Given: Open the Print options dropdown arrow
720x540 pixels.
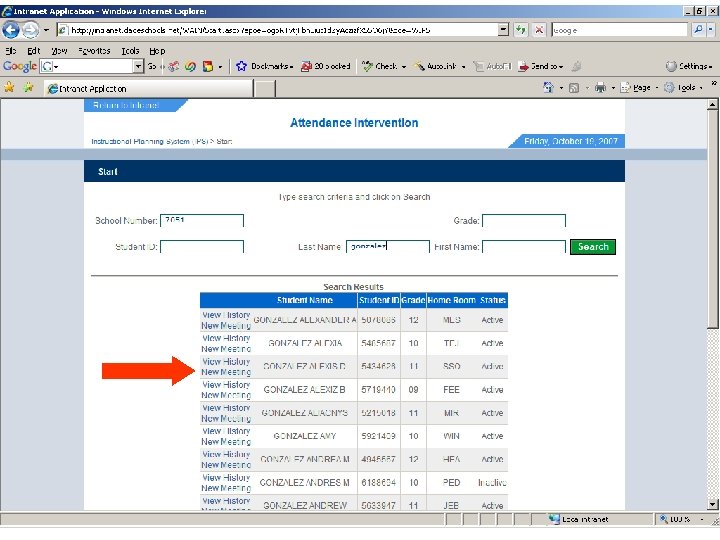Looking at the screenshot, I should [x=613, y=88].
